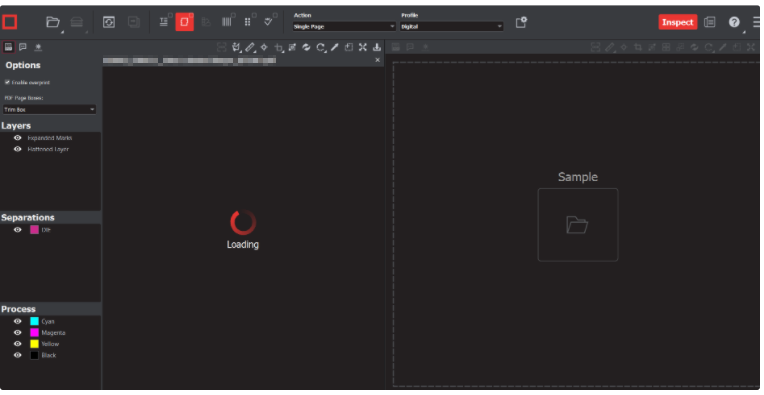
Task: Click the red Inspect button
Action: coord(678,22)
